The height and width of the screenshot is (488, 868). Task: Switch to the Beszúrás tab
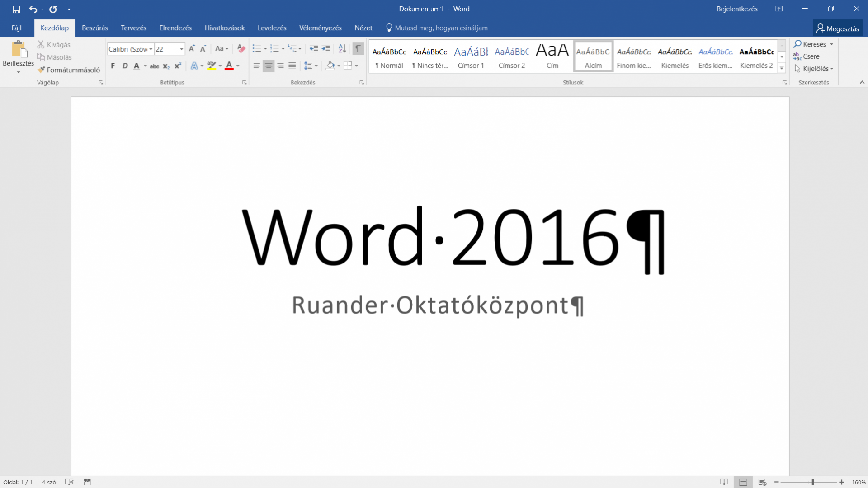94,28
